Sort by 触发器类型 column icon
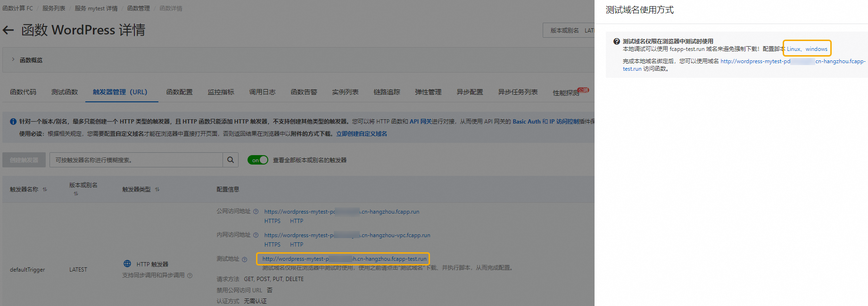 tap(157, 190)
